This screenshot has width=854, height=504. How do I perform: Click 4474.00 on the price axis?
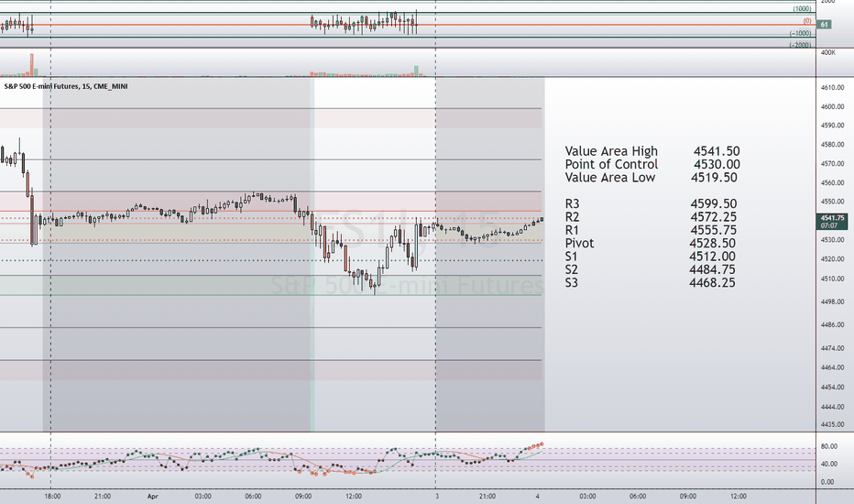pyautogui.click(x=832, y=348)
